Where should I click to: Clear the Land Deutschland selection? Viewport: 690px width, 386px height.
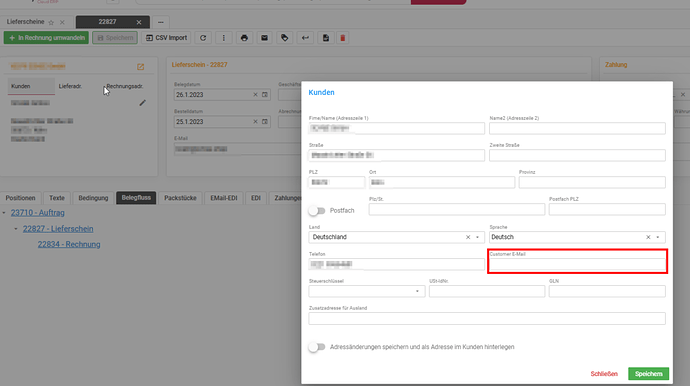(468, 237)
